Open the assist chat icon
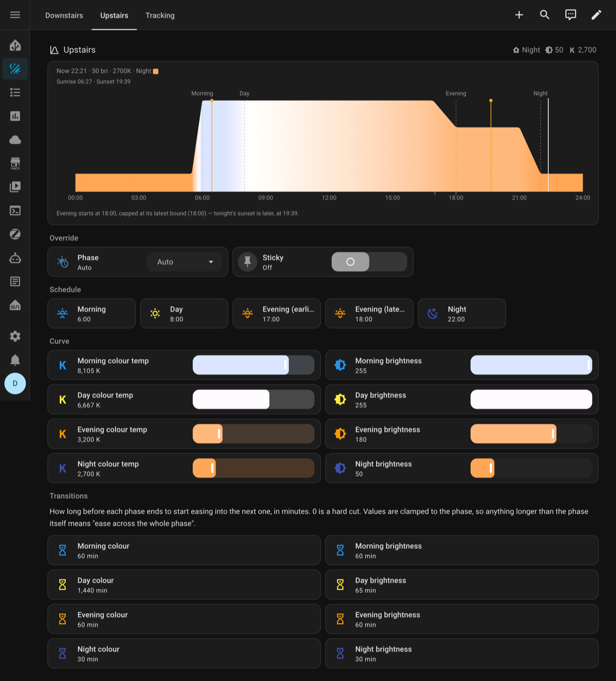The width and height of the screenshot is (616, 681). (x=570, y=15)
